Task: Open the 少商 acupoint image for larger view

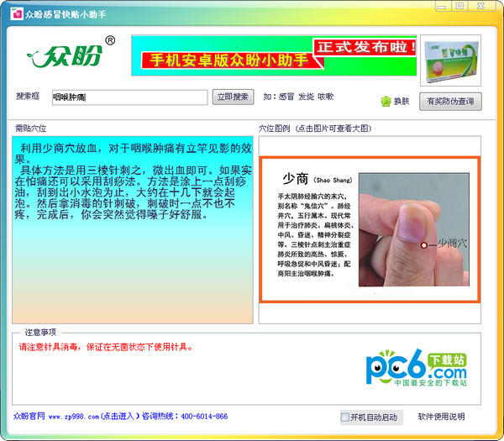Action: point(370,229)
